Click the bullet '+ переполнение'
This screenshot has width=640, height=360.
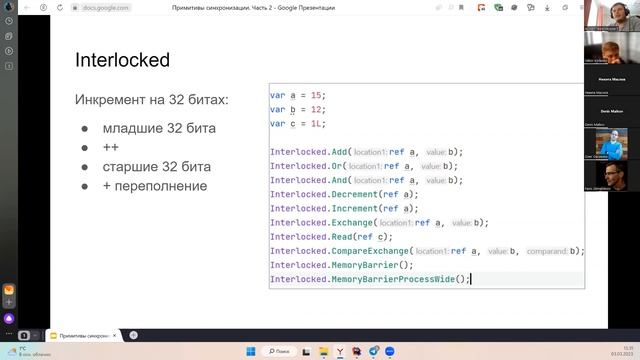click(155, 186)
